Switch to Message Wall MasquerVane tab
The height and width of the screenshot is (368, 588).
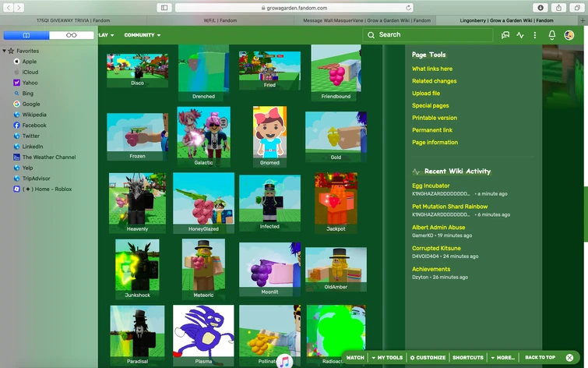pos(366,20)
